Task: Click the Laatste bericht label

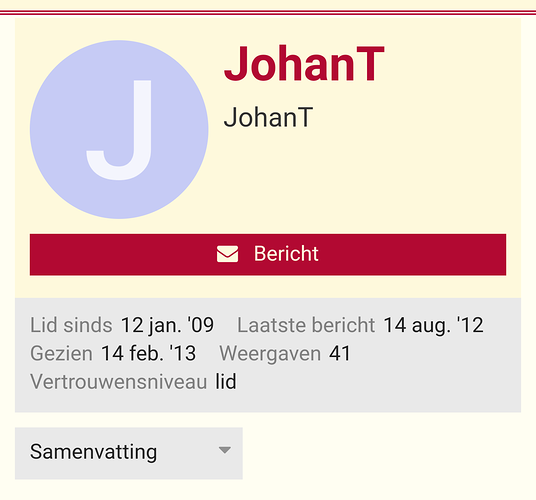Action: (x=306, y=325)
